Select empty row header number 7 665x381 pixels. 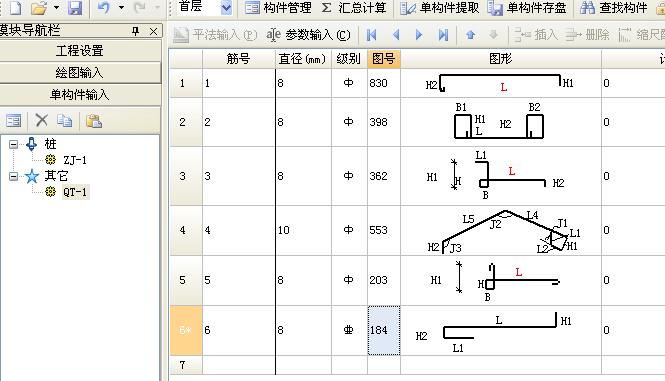click(x=186, y=365)
